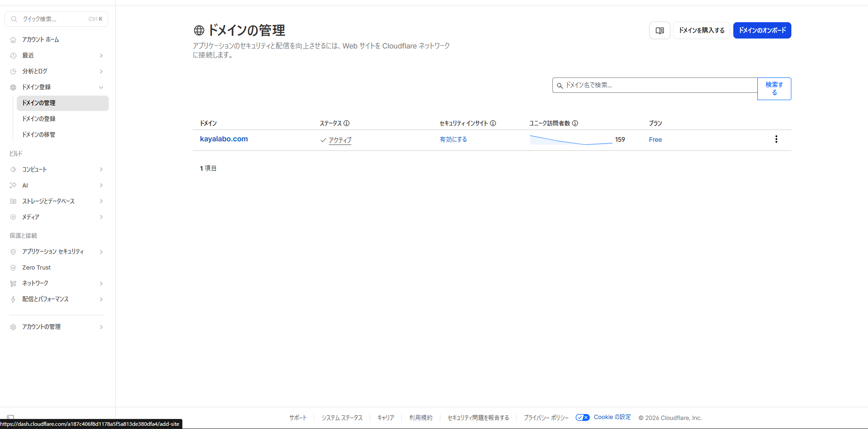Viewport: 868px width, 429px height.
Task: Click the コンピュート icon
Action: click(13, 169)
